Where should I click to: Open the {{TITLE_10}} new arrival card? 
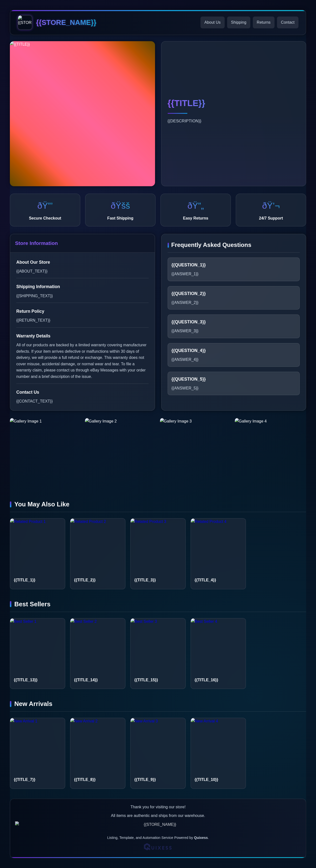point(218,753)
